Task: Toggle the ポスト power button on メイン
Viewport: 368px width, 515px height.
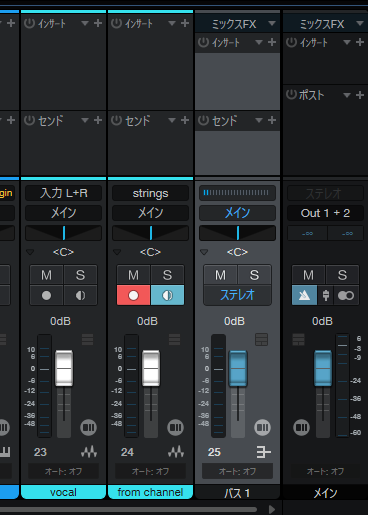Action: 291,95
